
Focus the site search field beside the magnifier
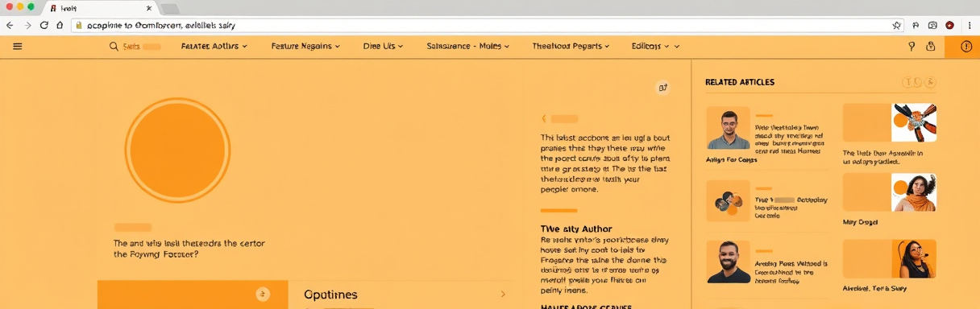(x=141, y=47)
